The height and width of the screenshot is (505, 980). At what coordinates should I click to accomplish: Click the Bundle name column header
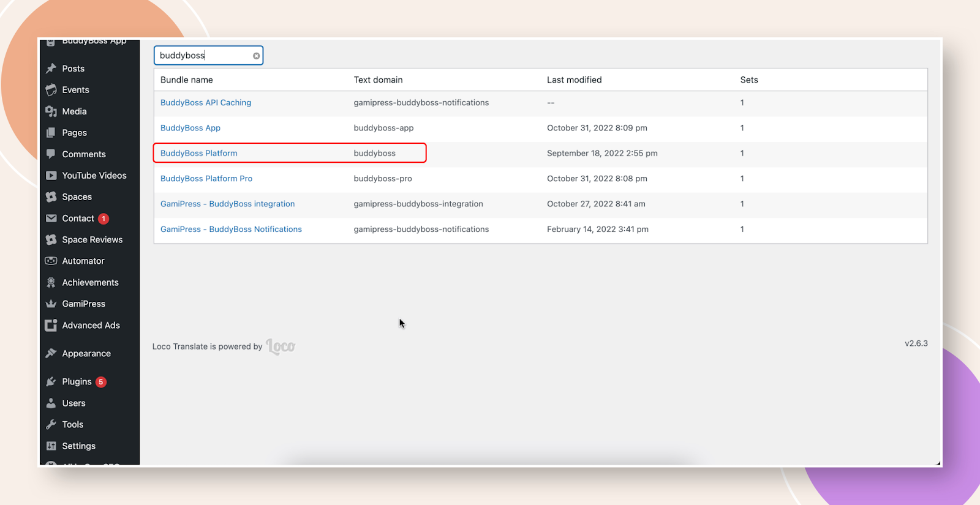click(x=187, y=80)
